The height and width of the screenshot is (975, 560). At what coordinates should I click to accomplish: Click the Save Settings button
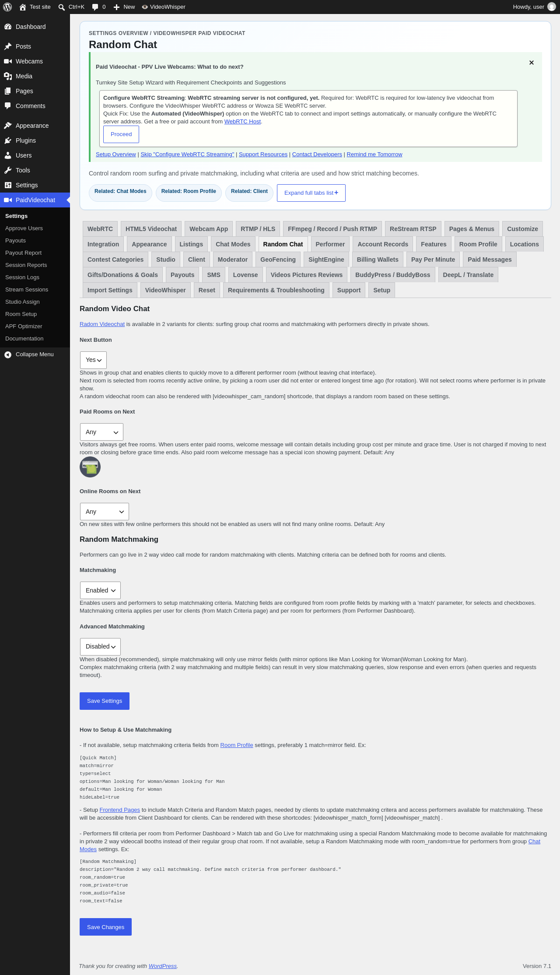(105, 701)
